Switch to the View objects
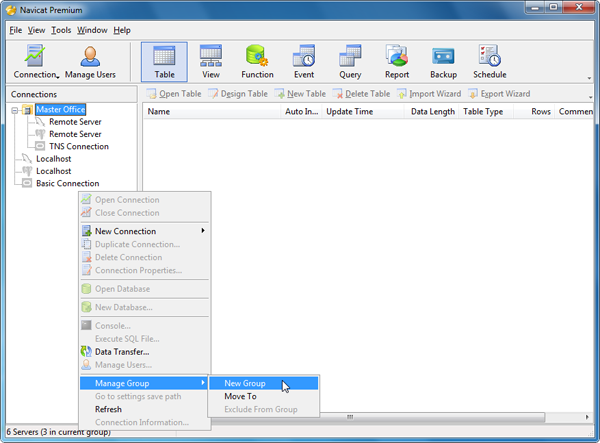The height and width of the screenshot is (443, 600). pyautogui.click(x=211, y=62)
